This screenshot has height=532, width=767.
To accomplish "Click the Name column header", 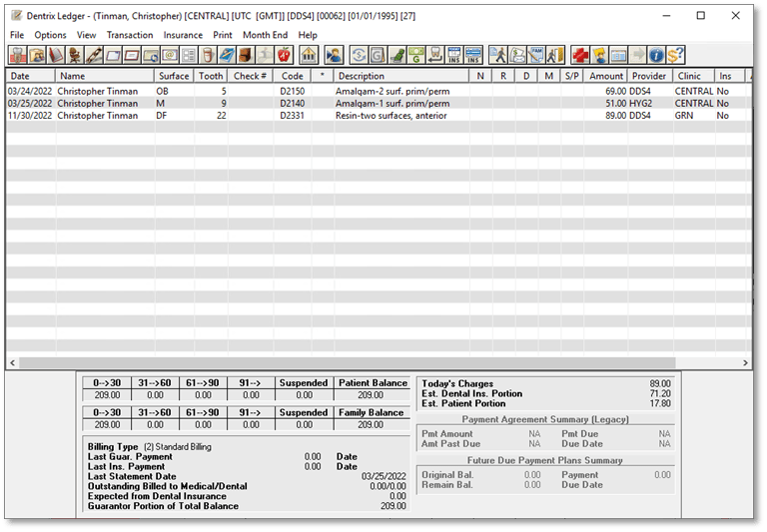I will pos(105,76).
